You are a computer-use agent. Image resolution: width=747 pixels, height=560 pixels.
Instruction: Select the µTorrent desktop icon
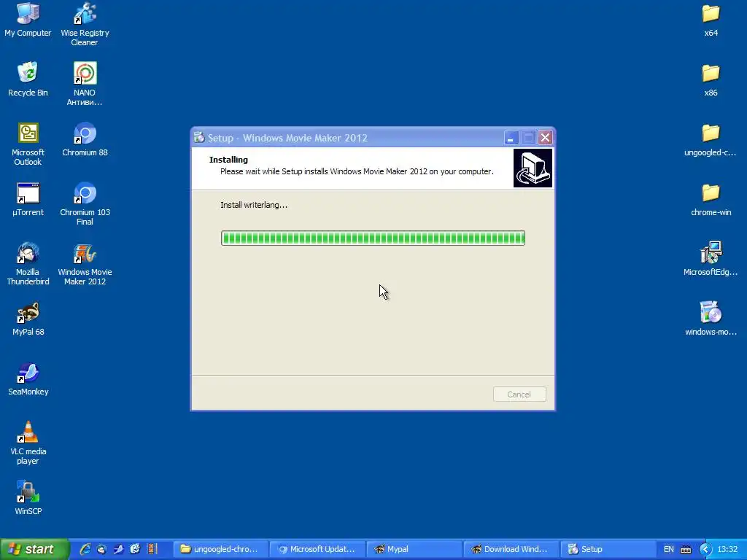tap(28, 200)
